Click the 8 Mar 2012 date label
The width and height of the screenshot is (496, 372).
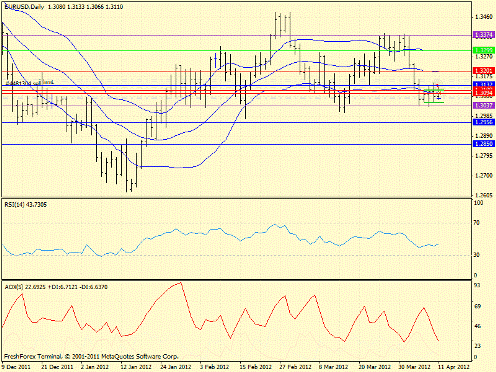click(x=333, y=367)
